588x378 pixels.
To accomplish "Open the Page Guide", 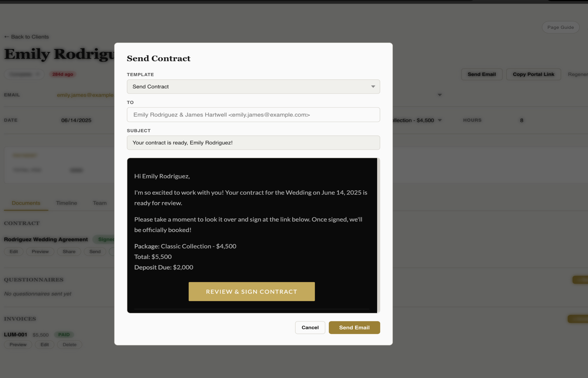I will (560, 27).
